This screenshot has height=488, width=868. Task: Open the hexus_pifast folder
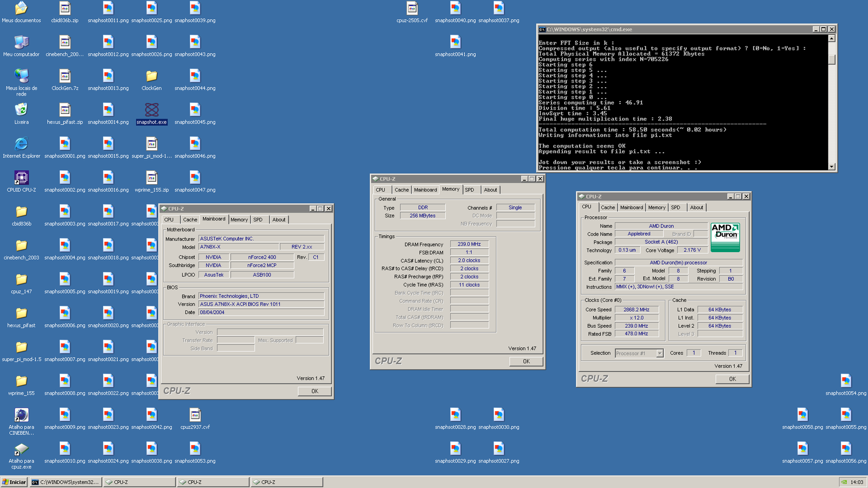[21, 314]
